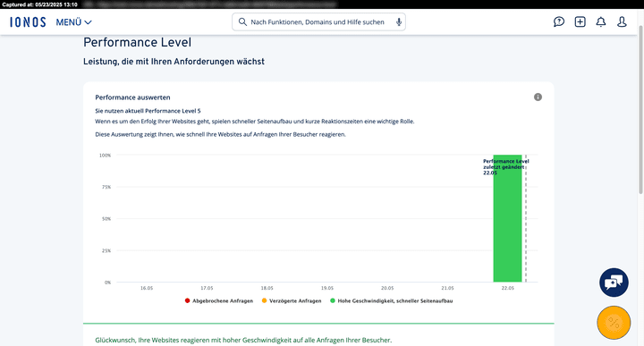
Task: Open the MENÜ dropdown
Action: coord(74,22)
